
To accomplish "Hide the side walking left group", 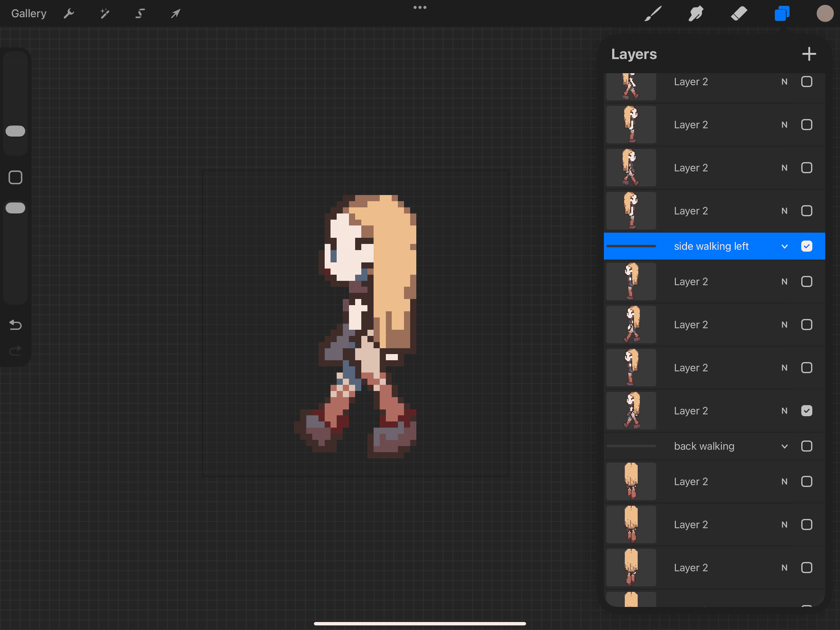I will 806,246.
